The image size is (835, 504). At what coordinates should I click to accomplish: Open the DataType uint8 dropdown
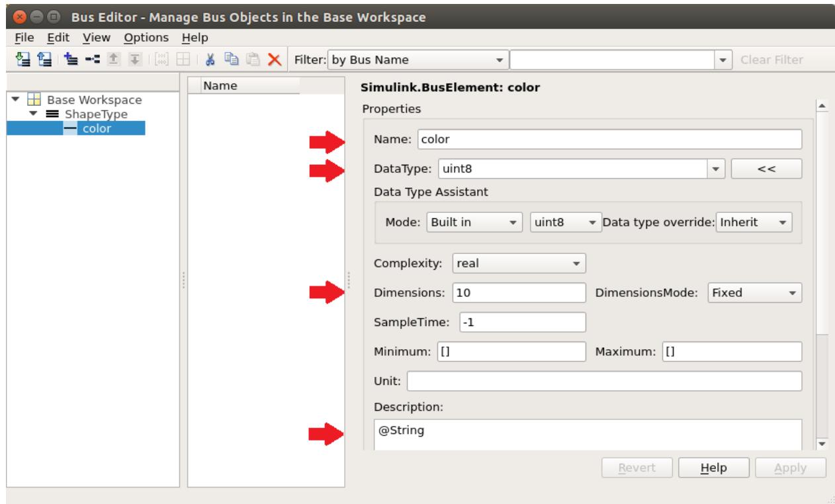click(717, 169)
